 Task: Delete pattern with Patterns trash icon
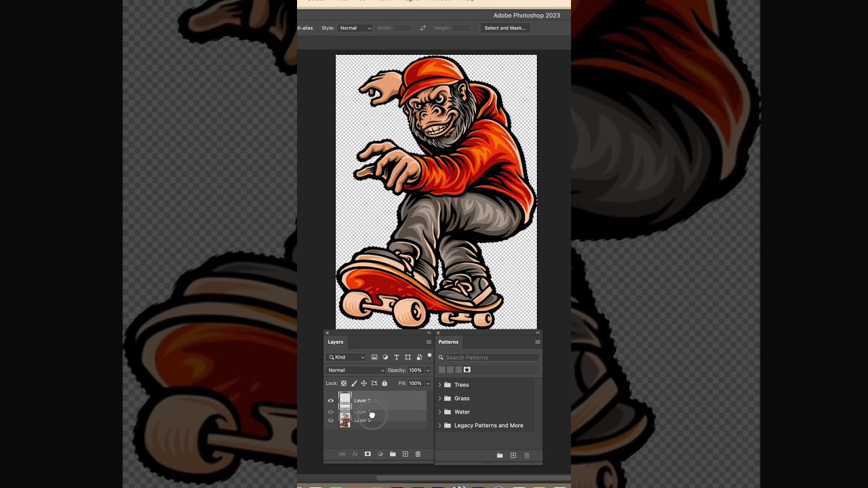[x=527, y=455]
